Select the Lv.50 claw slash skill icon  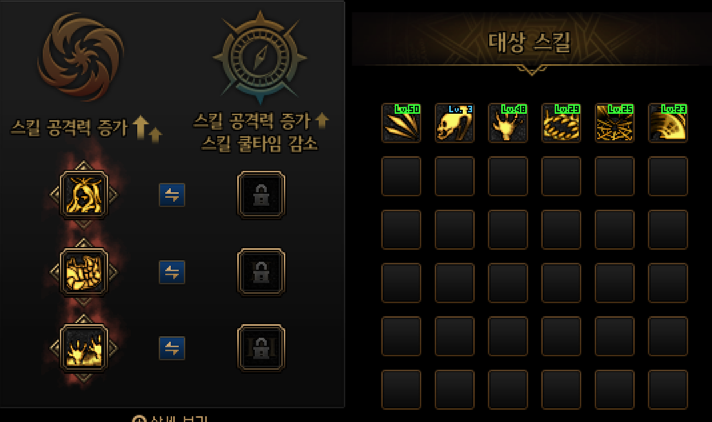pos(401,123)
